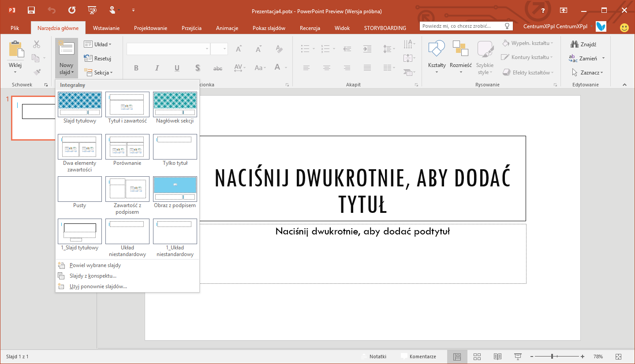
Task: Click the clear formatting eraser icon
Action: 279,48
